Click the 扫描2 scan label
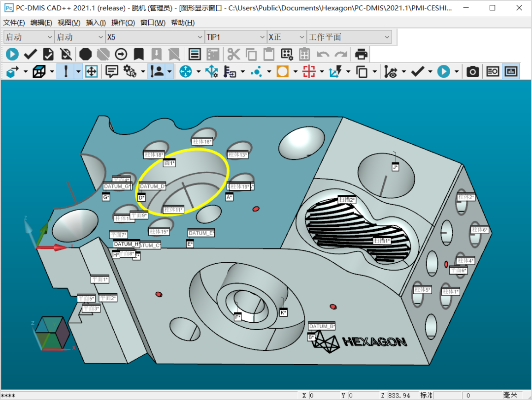Screen dimensions: 532x400 [347, 200]
